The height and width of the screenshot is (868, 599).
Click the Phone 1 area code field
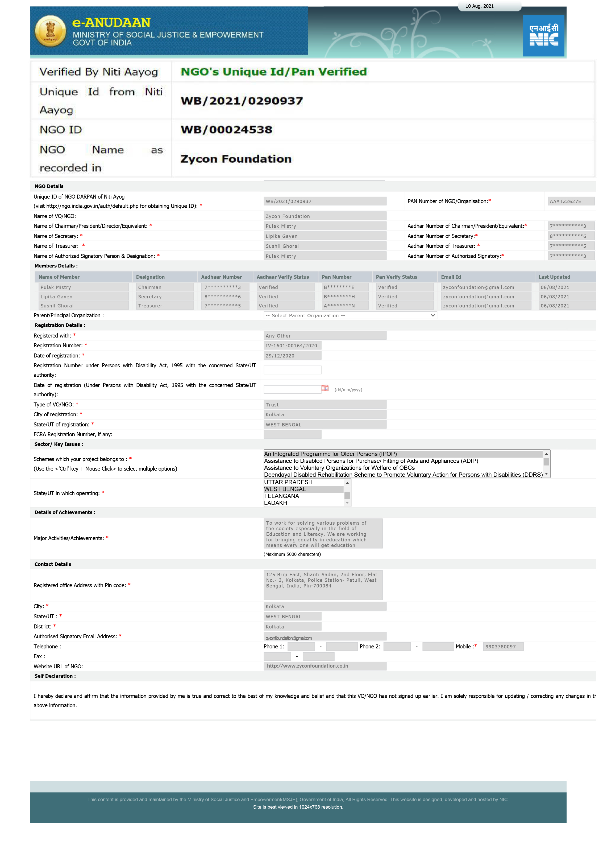point(301,646)
